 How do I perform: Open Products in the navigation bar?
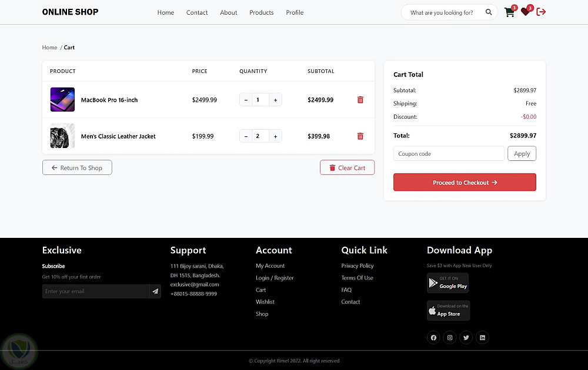pyautogui.click(x=262, y=13)
